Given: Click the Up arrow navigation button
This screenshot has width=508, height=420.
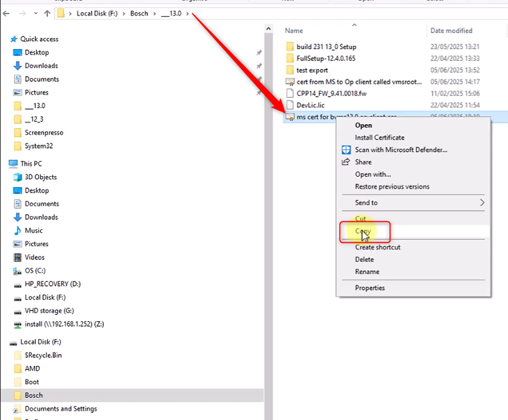Looking at the screenshot, I should (x=47, y=13).
